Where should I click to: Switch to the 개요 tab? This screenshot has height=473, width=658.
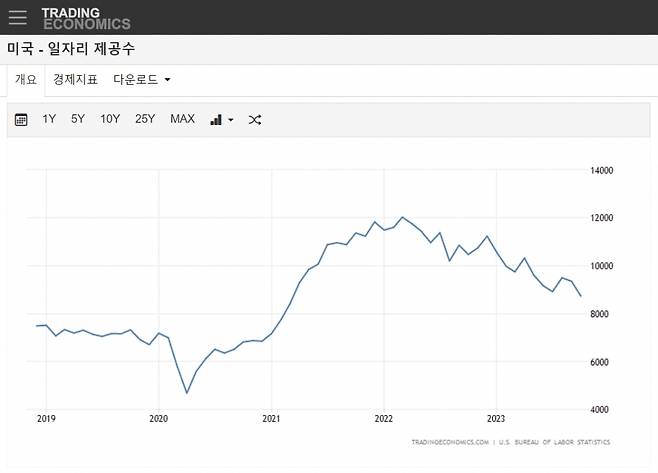26,79
